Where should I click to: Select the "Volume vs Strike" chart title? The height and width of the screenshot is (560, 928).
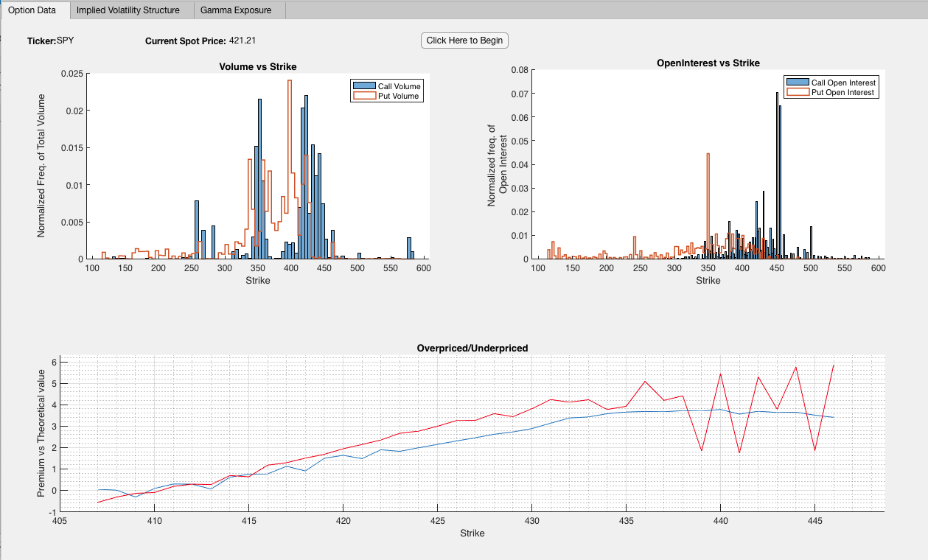pos(258,67)
